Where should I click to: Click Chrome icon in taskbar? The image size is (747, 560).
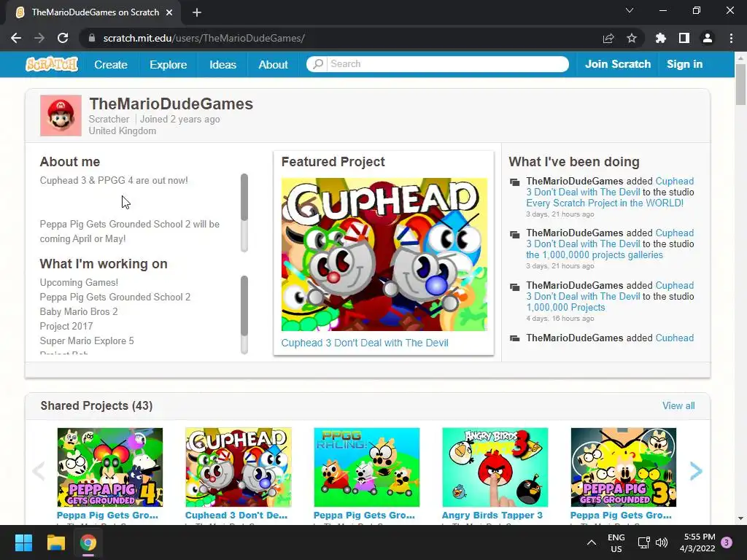pos(88,542)
